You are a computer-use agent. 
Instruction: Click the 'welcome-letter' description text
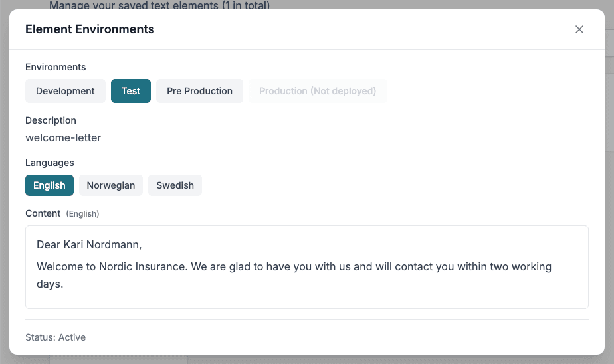click(x=63, y=137)
